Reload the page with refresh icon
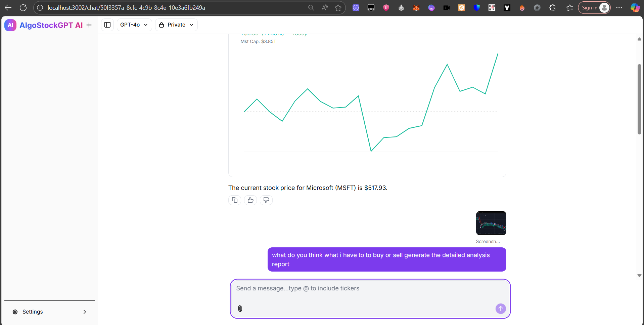This screenshot has height=325, width=644. [23, 8]
